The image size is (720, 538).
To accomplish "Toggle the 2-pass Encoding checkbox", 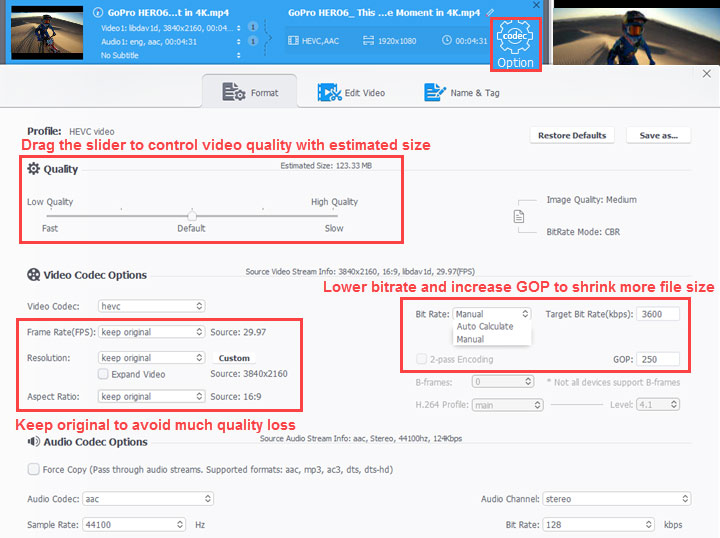I will tap(421, 359).
